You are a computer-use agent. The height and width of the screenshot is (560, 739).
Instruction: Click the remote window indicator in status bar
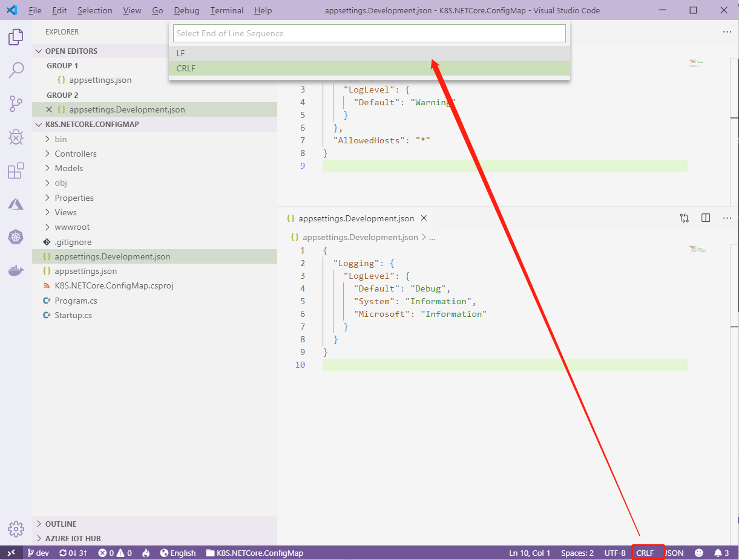pos(11,553)
